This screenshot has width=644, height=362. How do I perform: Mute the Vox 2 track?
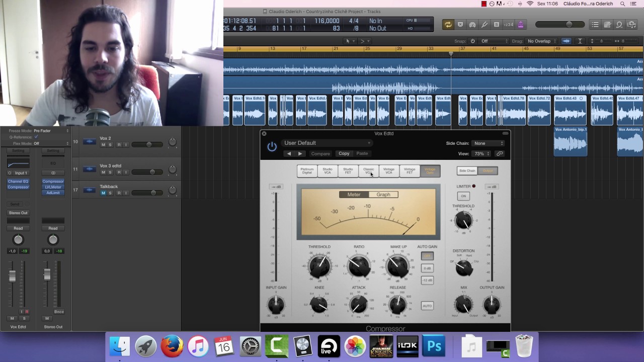103,145
